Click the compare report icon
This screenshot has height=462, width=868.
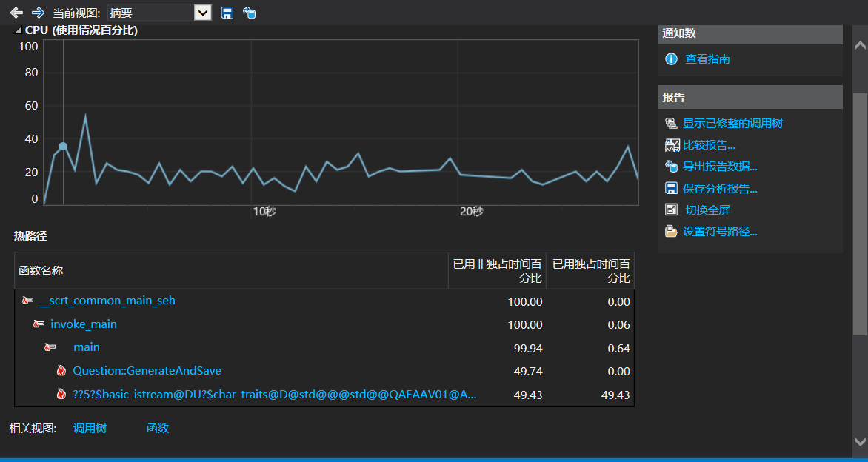(672, 145)
